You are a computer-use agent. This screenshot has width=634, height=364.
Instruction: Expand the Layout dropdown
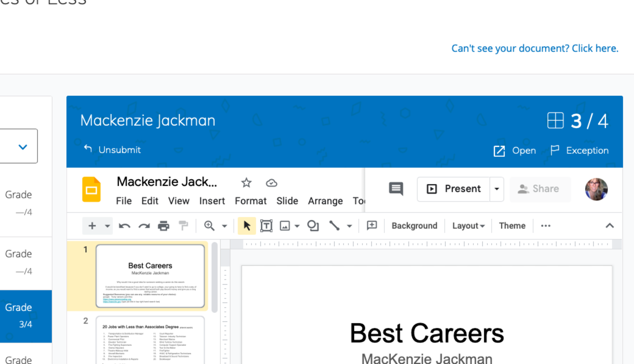(468, 226)
